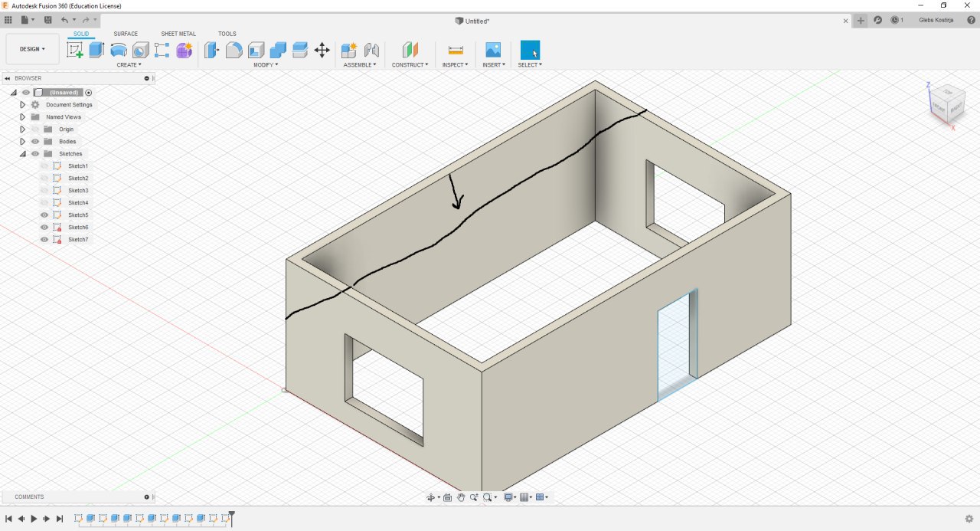Play the timeline
This screenshot has height=531, width=980.
pos(34,519)
